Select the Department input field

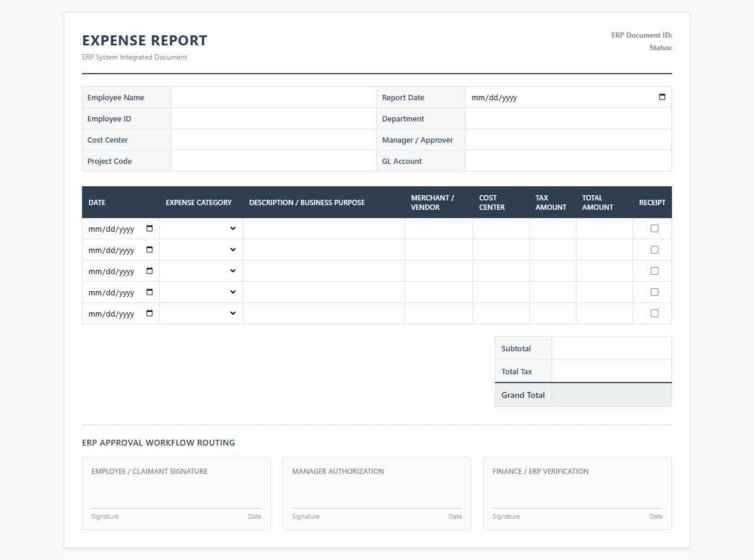click(568, 118)
